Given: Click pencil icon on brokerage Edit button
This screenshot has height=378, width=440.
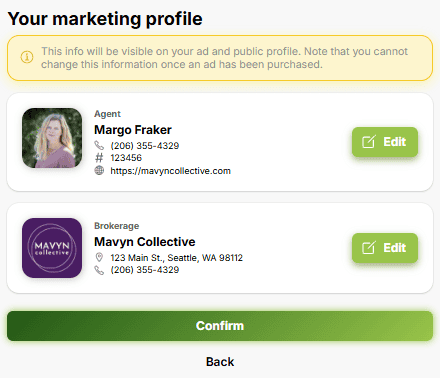Looking at the screenshot, I should (369, 248).
